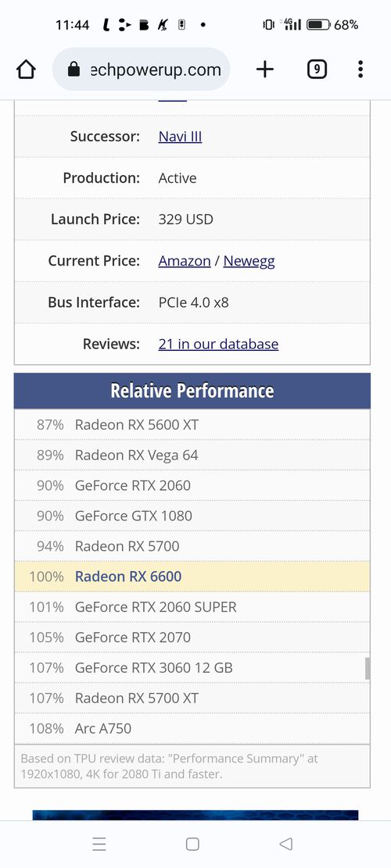This screenshot has height=868, width=391.
Task: Tap the Chrome home icon
Action: coord(26,70)
